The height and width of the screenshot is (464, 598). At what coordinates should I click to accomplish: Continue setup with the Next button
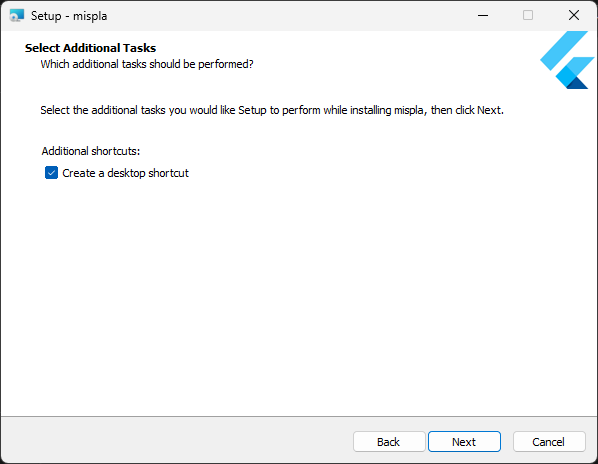coord(464,442)
